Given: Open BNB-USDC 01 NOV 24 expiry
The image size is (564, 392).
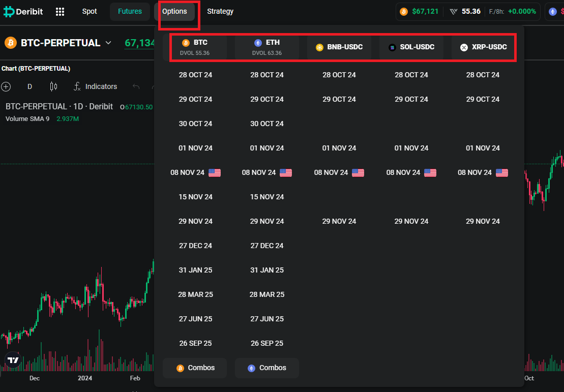Looking at the screenshot, I should [339, 148].
